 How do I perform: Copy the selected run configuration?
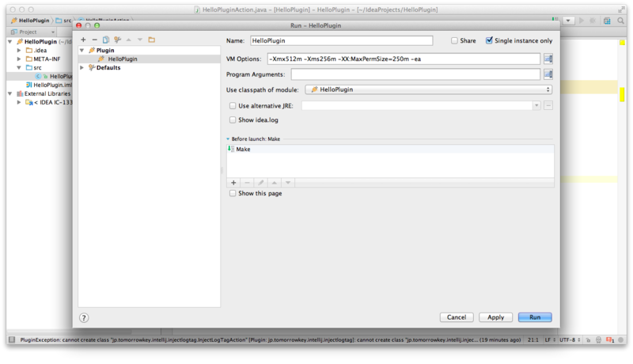coord(106,40)
